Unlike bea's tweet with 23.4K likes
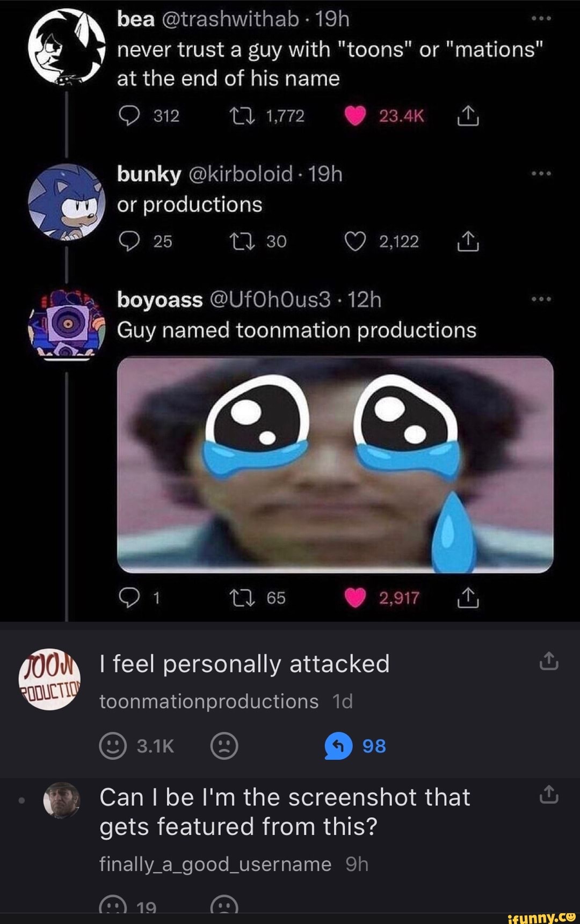Screen dimensions: 580x924 pyautogui.click(x=355, y=116)
